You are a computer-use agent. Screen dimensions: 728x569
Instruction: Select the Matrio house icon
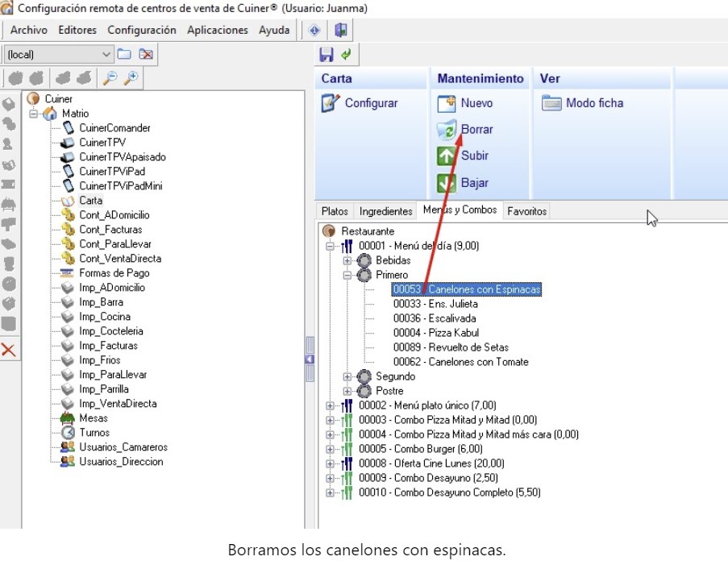pos(50,114)
